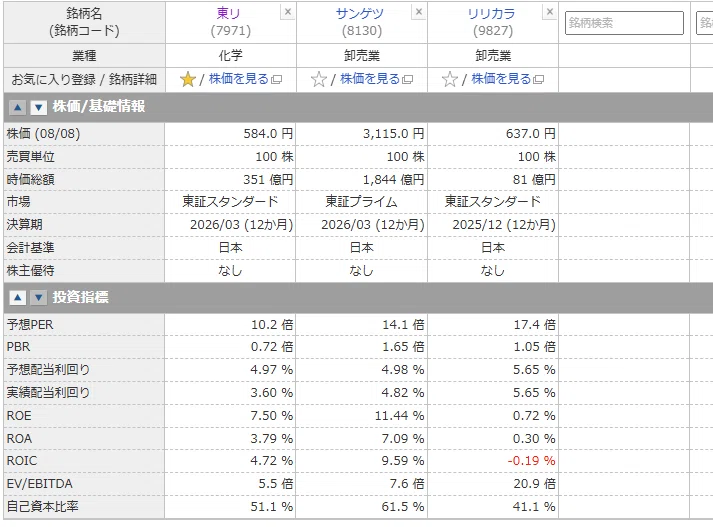Select the 時価総額 row label
The height and width of the screenshot is (527, 713).
tap(30, 180)
